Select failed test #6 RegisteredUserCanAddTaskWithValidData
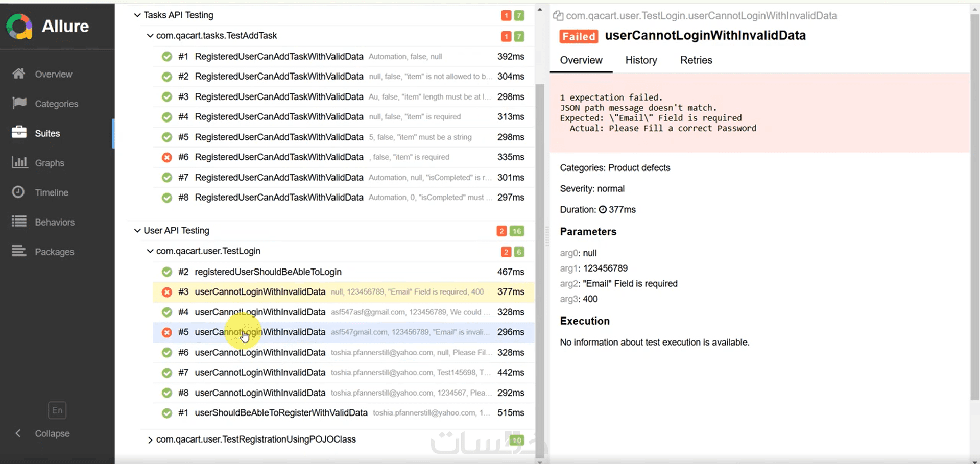This screenshot has height=464, width=980. [x=279, y=157]
